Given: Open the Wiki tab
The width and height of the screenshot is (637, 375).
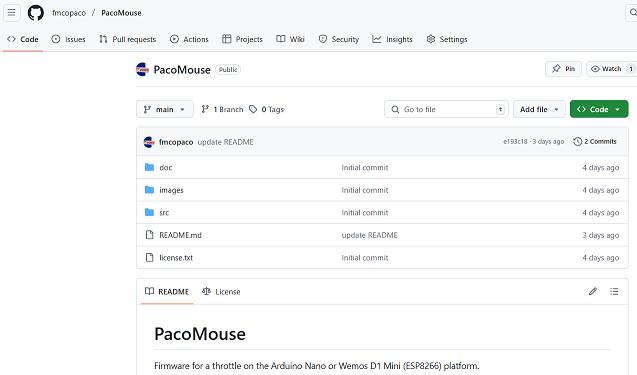Looking at the screenshot, I should coord(290,39).
